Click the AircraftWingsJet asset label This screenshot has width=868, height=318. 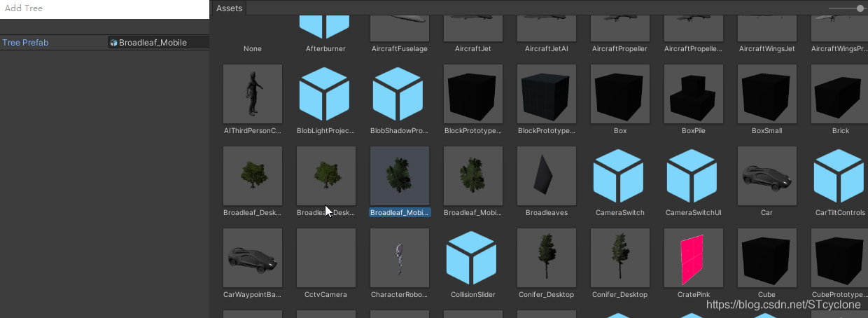tap(766, 49)
